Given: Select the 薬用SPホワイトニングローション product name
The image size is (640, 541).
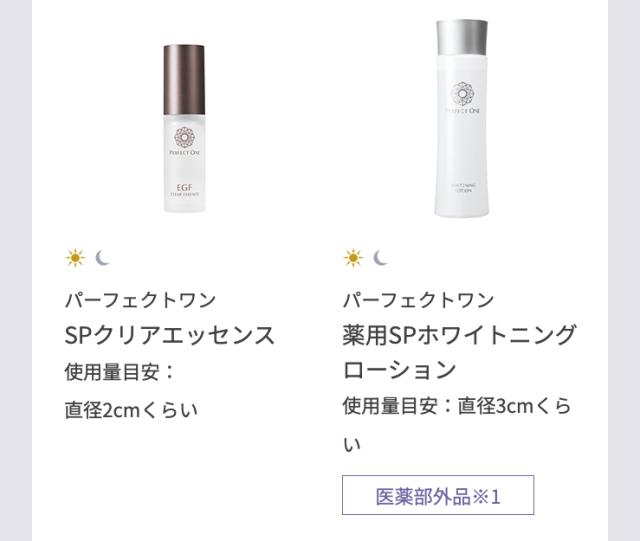Looking at the screenshot, I should tap(459, 352).
